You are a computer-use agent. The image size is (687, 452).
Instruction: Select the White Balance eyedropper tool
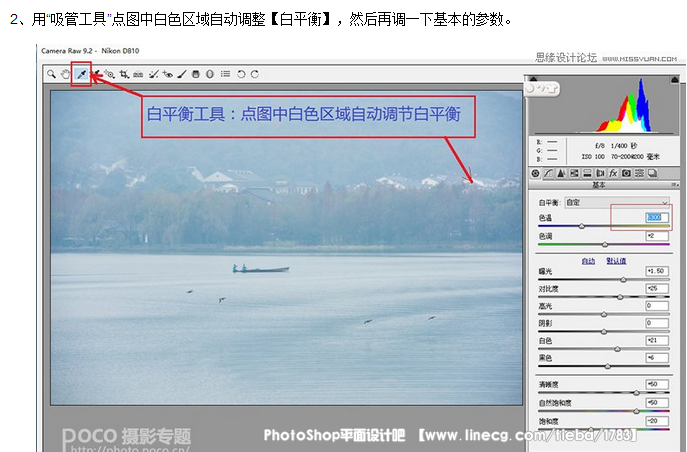[81, 74]
